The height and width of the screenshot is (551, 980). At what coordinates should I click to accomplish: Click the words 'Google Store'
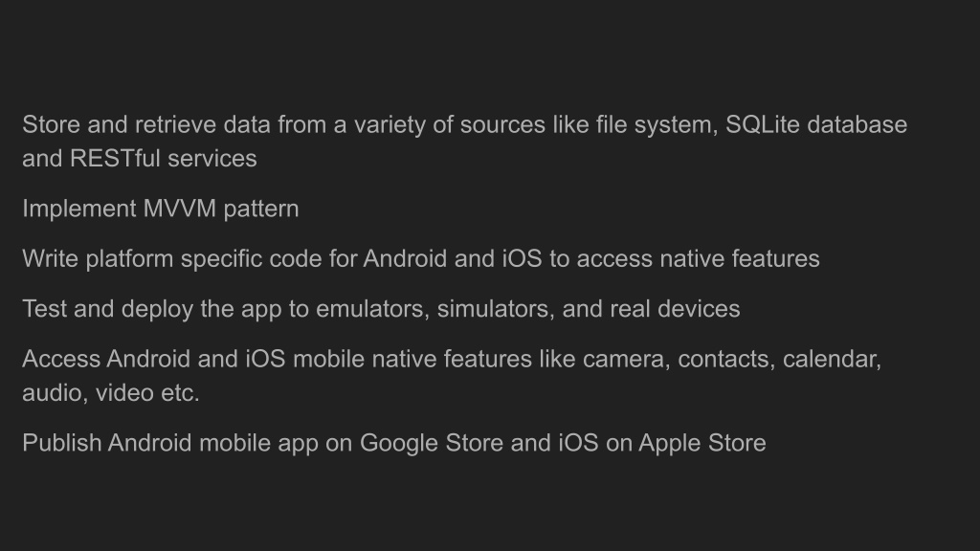pos(432,444)
